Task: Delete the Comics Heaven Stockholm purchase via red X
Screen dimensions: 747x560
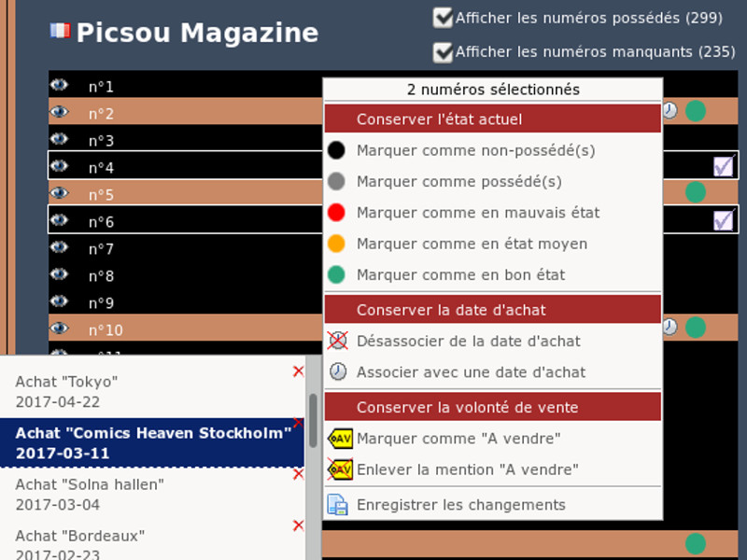Action: tap(299, 423)
